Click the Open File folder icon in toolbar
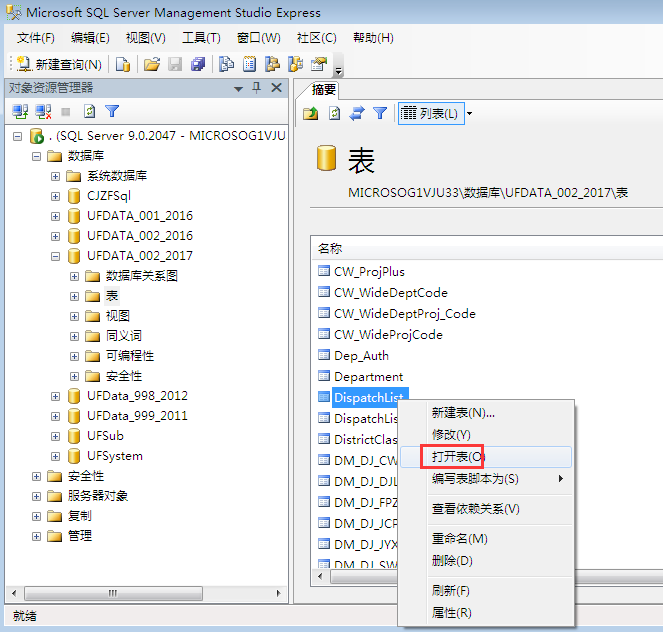663x632 pixels. point(151,64)
